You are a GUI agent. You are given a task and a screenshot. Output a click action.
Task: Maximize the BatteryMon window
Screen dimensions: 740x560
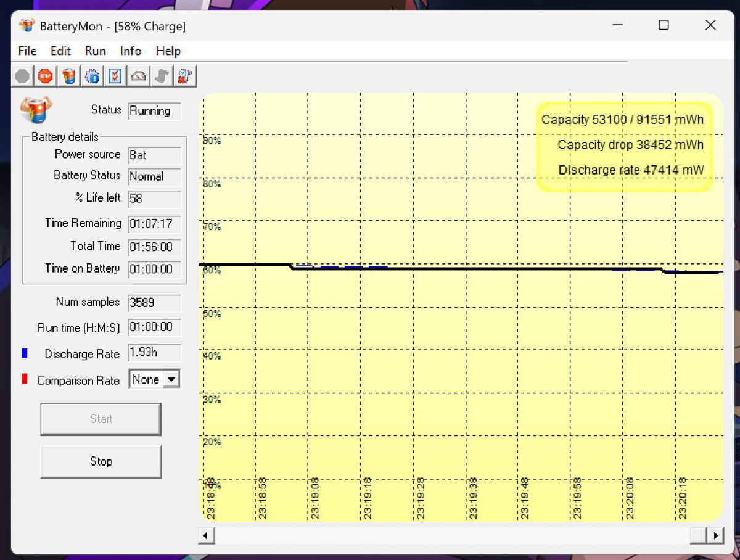664,25
